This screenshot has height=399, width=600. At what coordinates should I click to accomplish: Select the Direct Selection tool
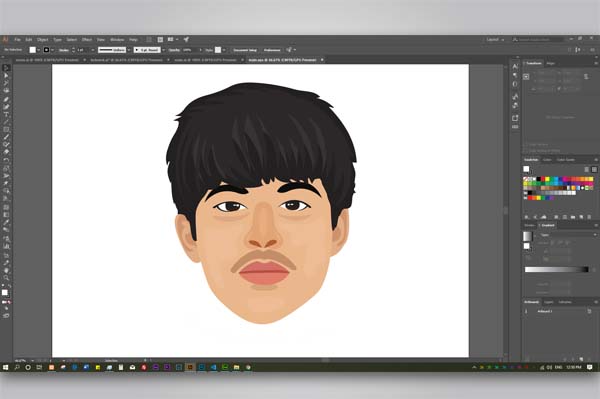pos(6,76)
